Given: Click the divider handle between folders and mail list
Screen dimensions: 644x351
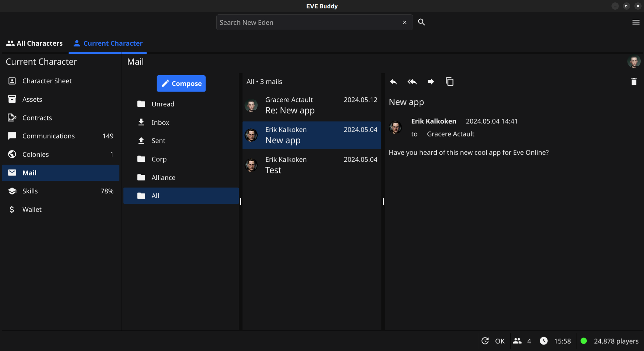Looking at the screenshot, I should pos(240,201).
